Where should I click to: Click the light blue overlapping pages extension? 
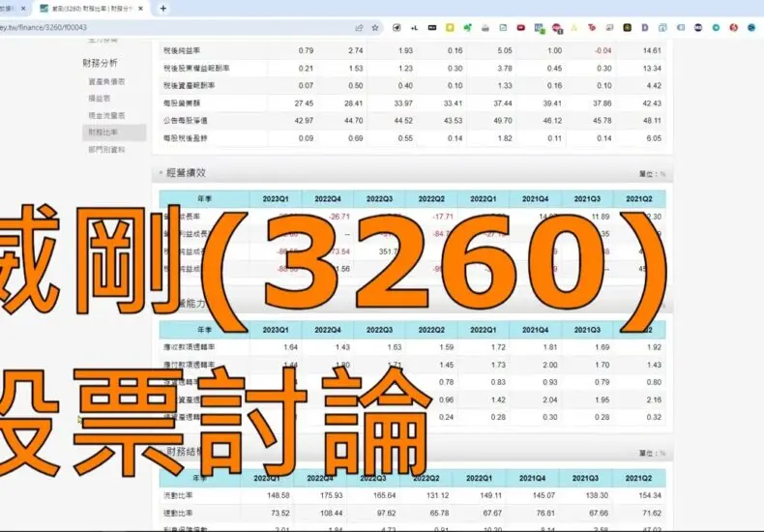(662, 28)
